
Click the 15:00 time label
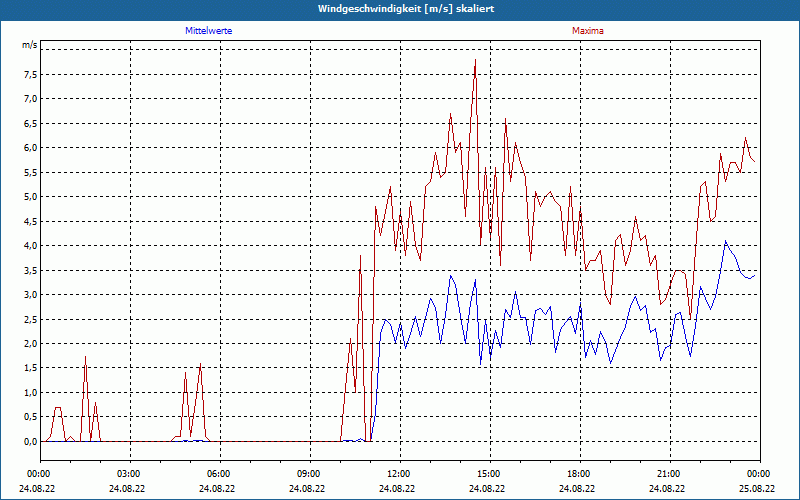pos(488,474)
